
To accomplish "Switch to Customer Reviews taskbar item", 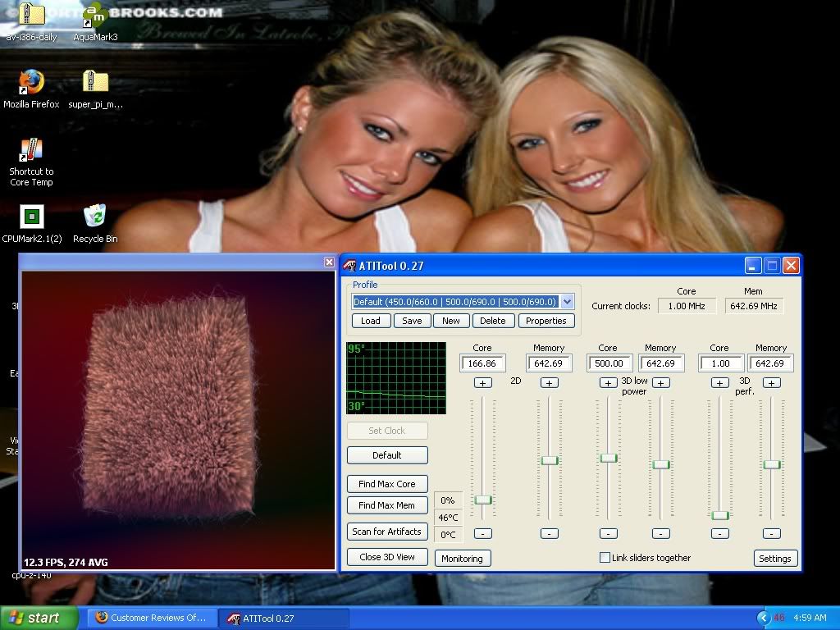I will click(x=151, y=618).
